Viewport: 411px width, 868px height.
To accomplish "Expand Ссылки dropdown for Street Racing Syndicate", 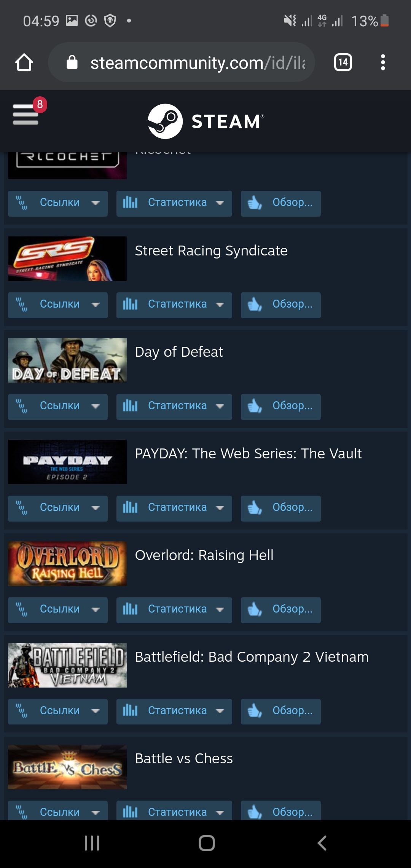I will tap(58, 305).
